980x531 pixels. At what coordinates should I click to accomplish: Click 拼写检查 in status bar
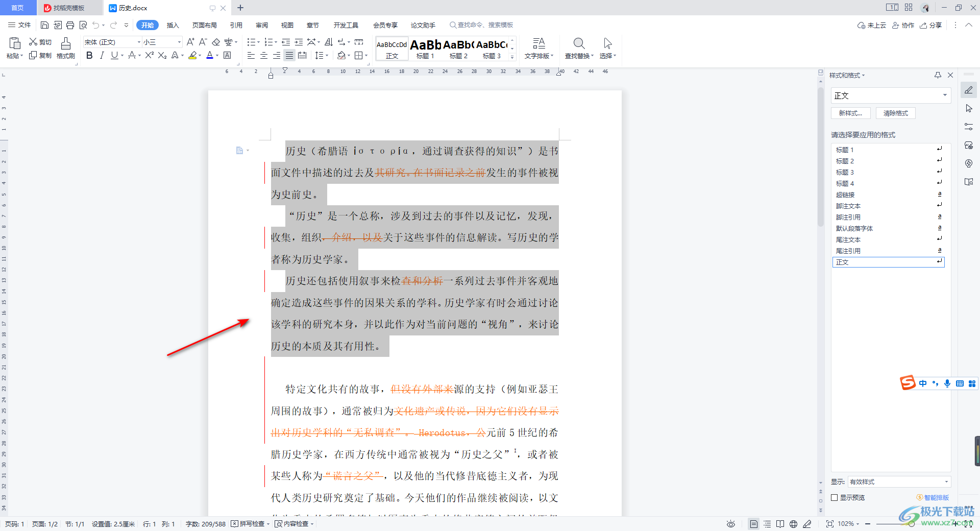click(250, 524)
